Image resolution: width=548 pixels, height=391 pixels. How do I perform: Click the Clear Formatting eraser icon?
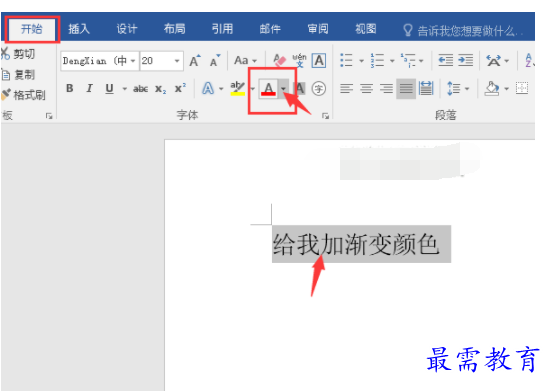point(280,60)
